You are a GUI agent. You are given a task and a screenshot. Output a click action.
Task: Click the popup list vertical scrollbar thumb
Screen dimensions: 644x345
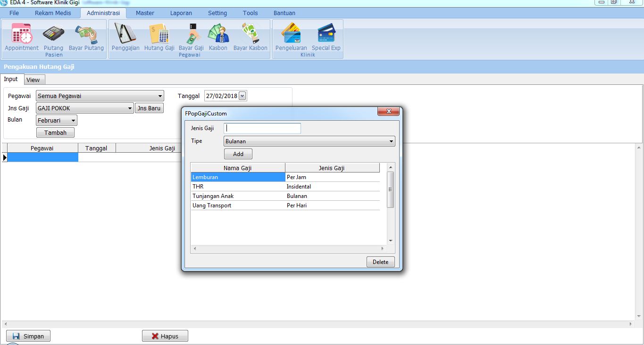pyautogui.click(x=390, y=189)
